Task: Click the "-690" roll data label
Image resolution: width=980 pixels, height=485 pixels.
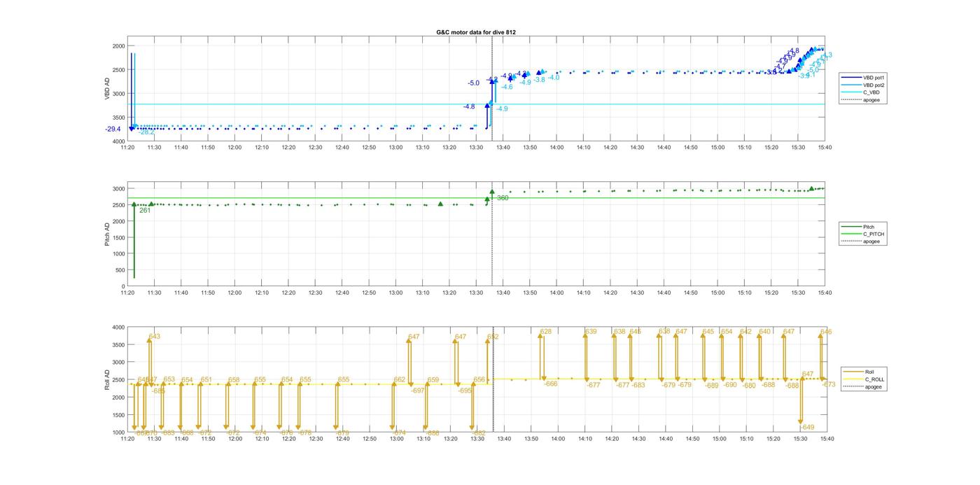Action: (x=730, y=385)
